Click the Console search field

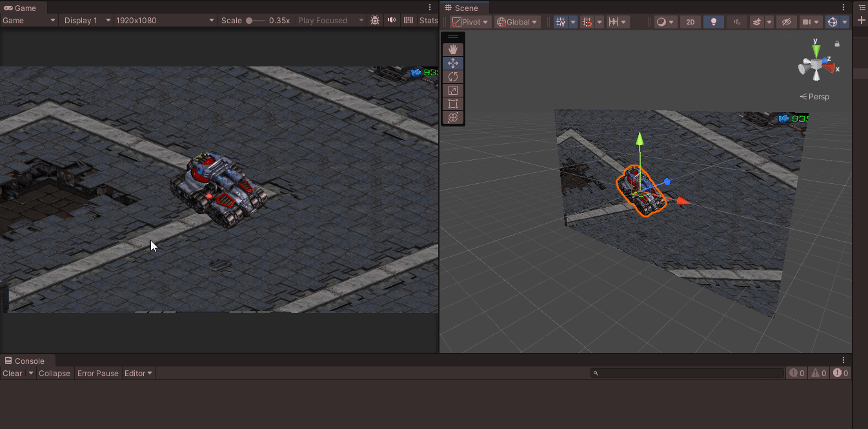pyautogui.click(x=687, y=374)
